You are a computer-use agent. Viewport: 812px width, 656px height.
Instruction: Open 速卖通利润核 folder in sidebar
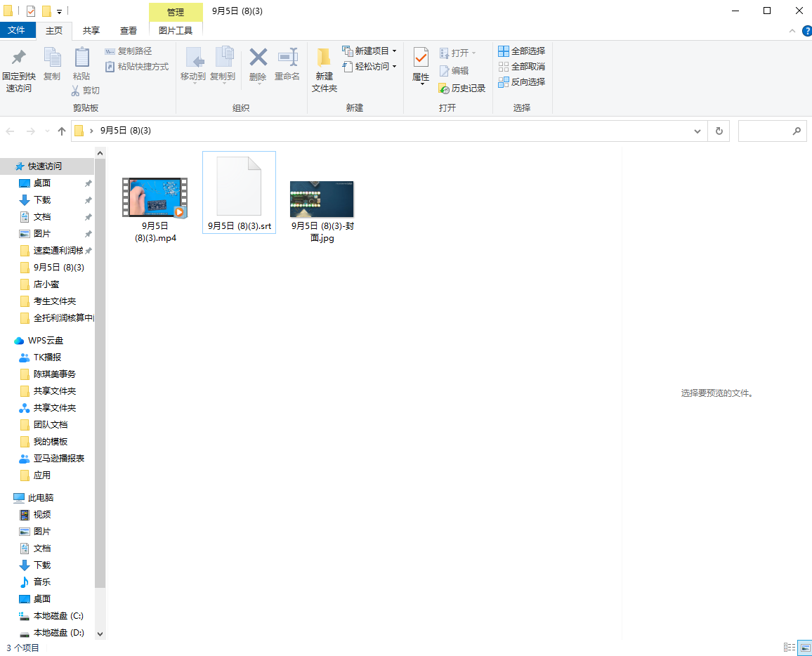(x=58, y=251)
